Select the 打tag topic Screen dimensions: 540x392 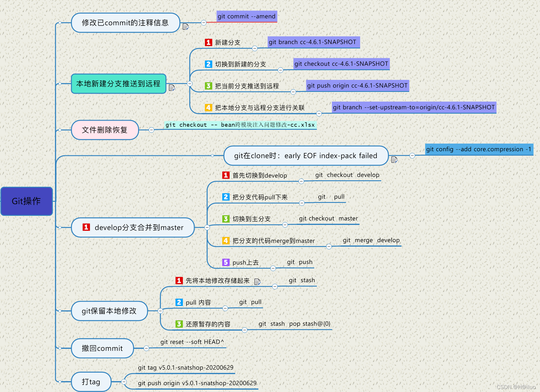(91, 382)
